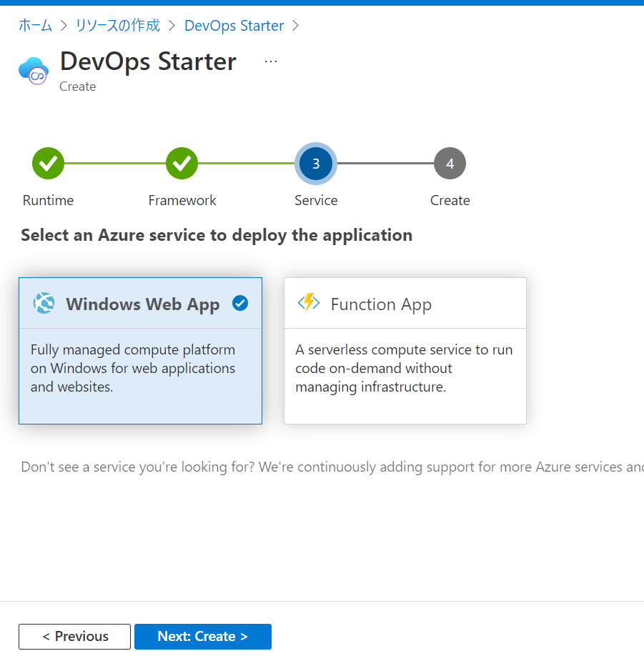Open the ホーム breadcrumb link
Image resolution: width=644 pixels, height=666 pixels.
35,26
